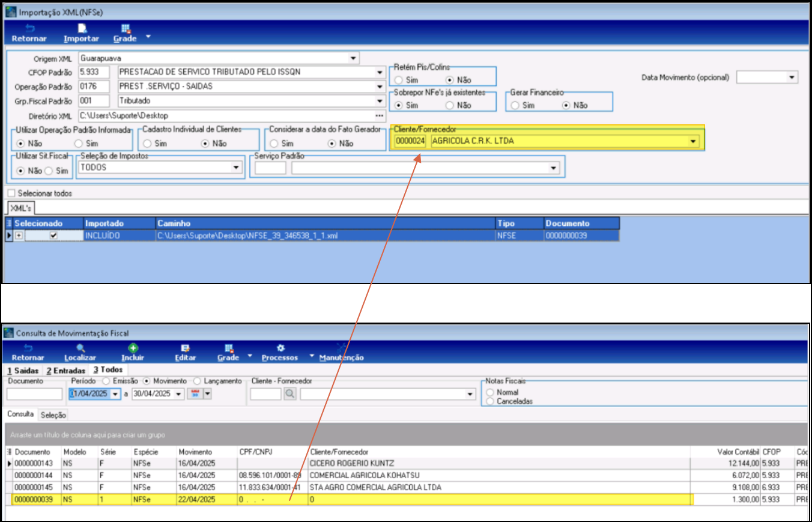
Task: Switch to the 2 Entradas tab
Action: coord(65,370)
